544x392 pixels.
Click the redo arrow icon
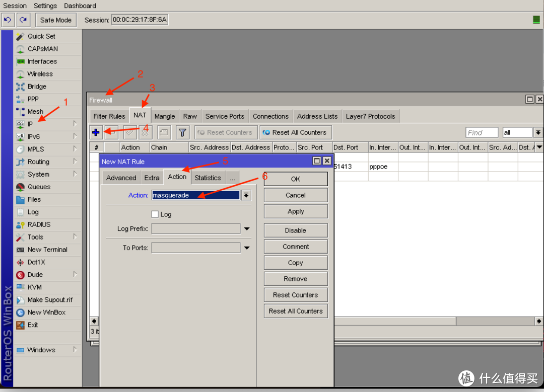[x=23, y=20]
